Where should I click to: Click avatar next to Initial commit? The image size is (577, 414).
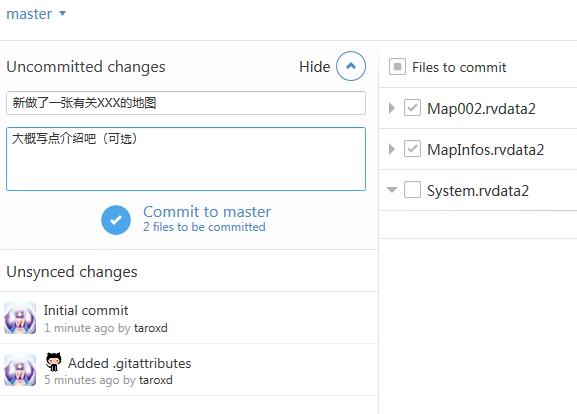click(20, 318)
